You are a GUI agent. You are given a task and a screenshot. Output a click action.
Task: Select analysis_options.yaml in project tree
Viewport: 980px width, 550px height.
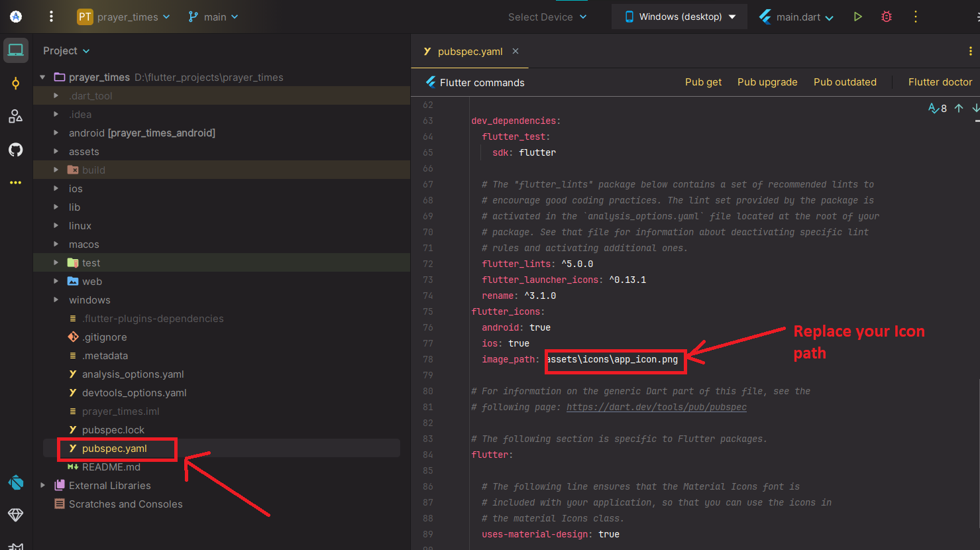coord(133,374)
